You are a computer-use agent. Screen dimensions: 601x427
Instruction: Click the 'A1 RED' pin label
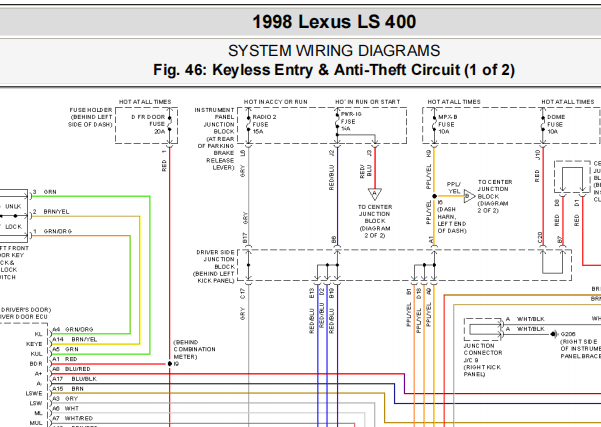pyautogui.click(x=65, y=359)
